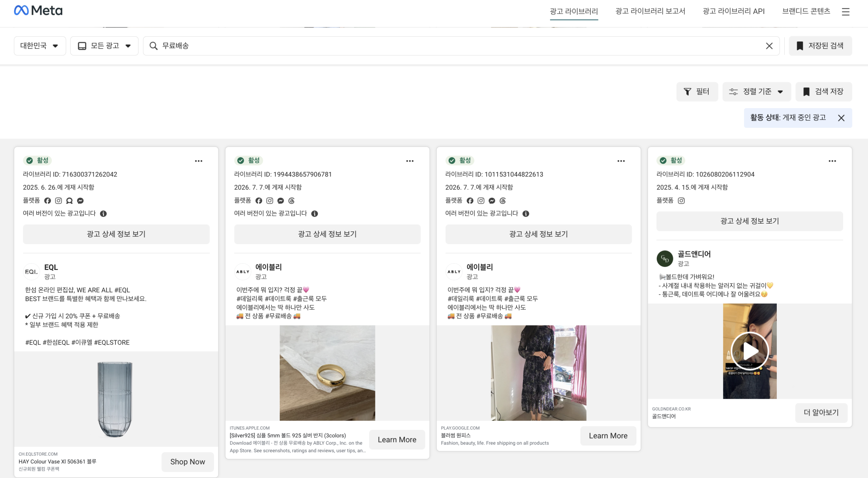Click the EQL profile logo
Screen dimensions: 868x478
32,272
